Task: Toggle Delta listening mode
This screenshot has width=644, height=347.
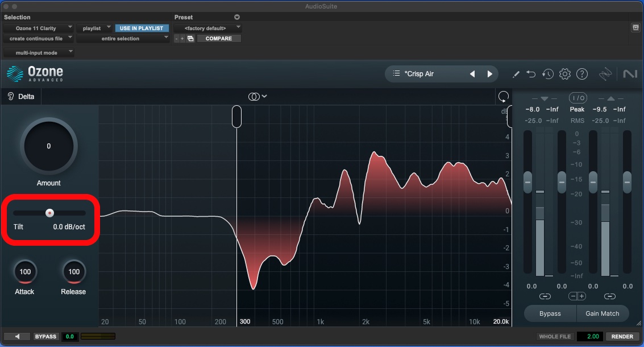Action: (21, 97)
